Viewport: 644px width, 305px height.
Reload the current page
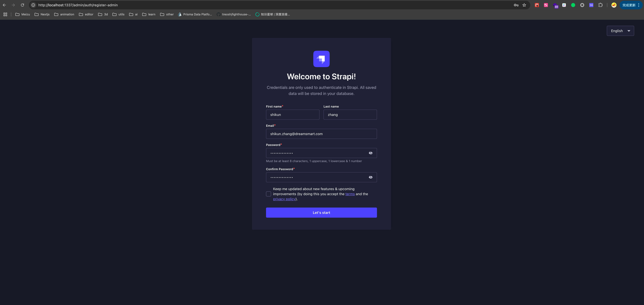click(22, 5)
